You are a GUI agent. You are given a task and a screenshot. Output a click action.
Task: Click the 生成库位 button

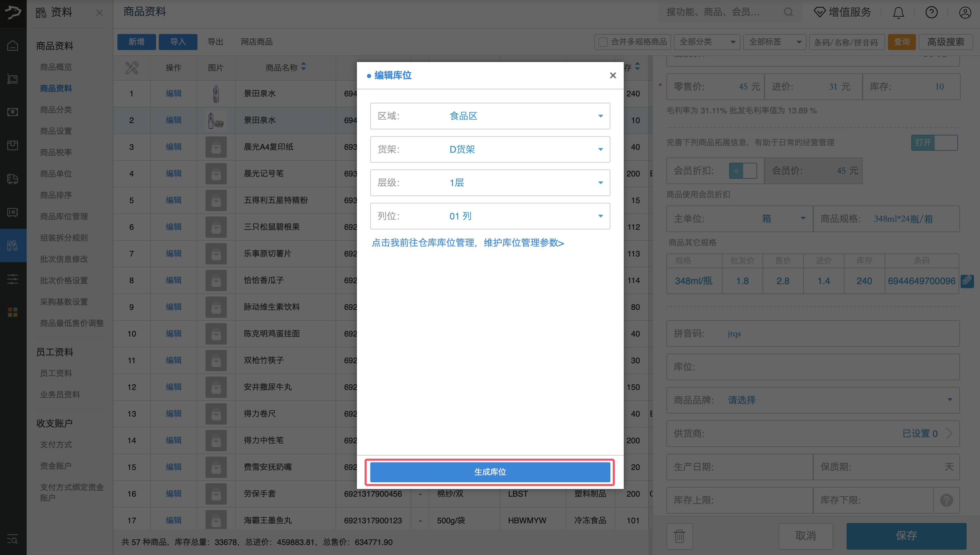[x=490, y=472]
